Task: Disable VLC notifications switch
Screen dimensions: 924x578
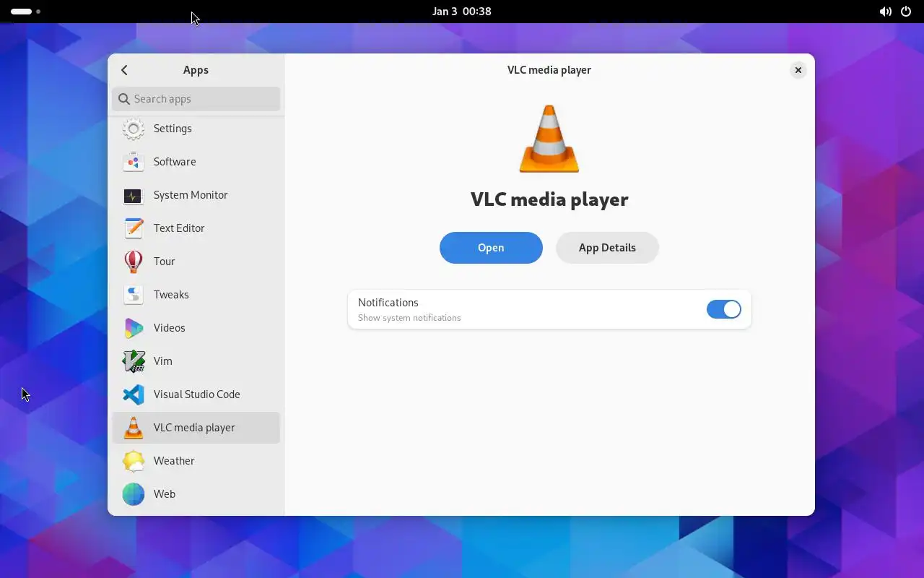Action: (724, 309)
